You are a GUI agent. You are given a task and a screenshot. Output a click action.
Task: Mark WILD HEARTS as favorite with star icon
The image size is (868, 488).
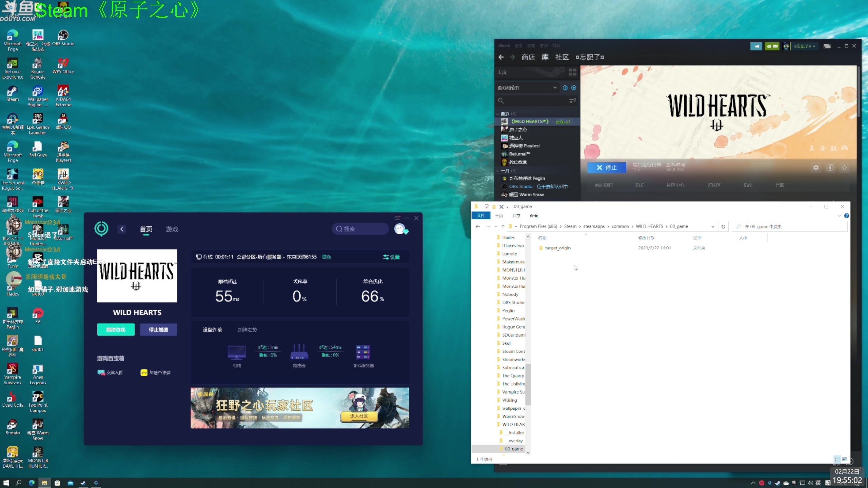(x=844, y=168)
